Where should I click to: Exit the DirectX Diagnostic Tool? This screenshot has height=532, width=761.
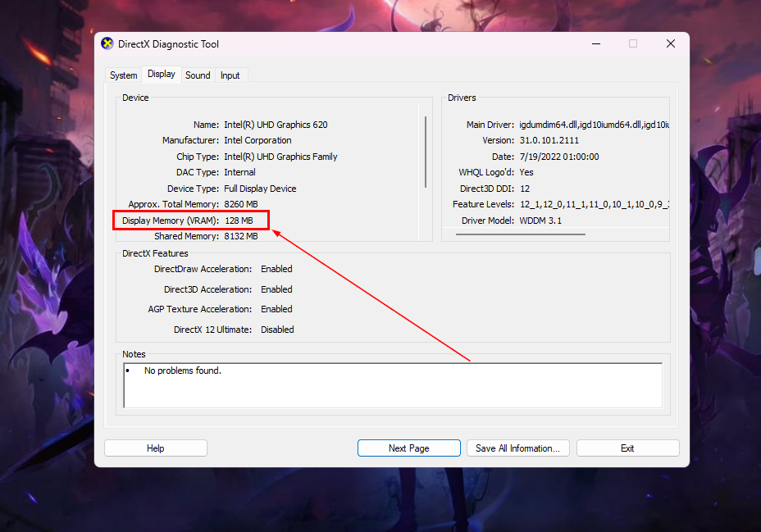point(627,448)
